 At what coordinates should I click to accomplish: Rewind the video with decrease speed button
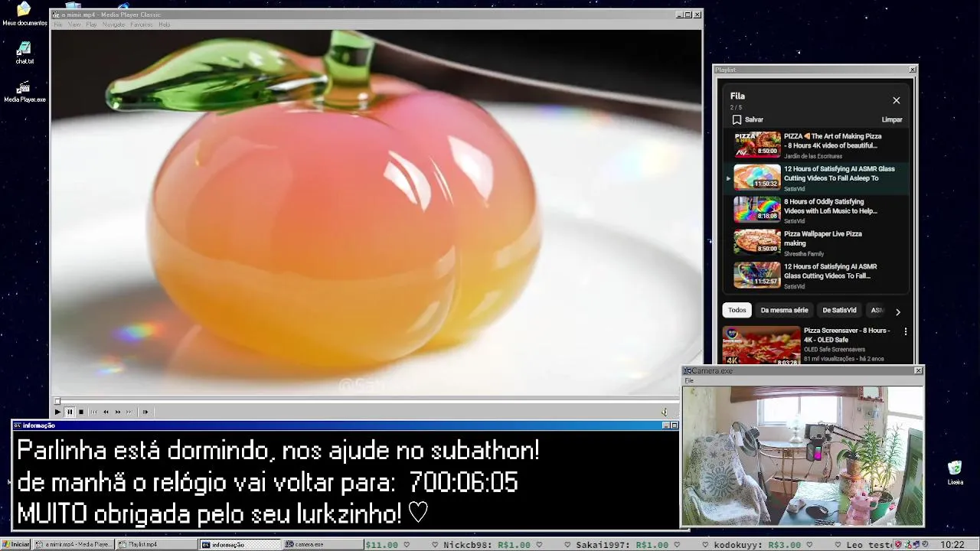tap(106, 412)
